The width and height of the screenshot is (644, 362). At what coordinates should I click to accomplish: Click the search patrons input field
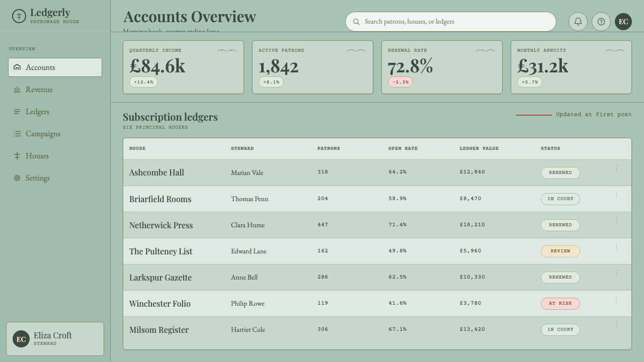pyautogui.click(x=450, y=22)
